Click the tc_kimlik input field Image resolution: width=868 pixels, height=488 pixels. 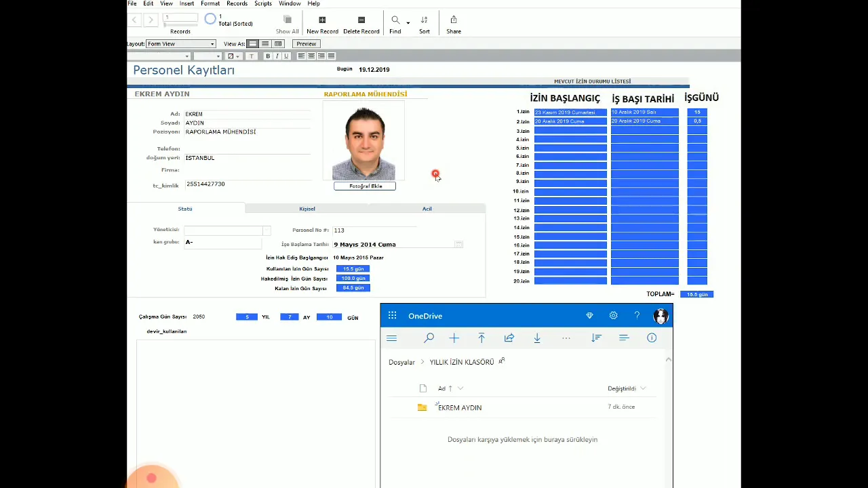[x=248, y=184]
